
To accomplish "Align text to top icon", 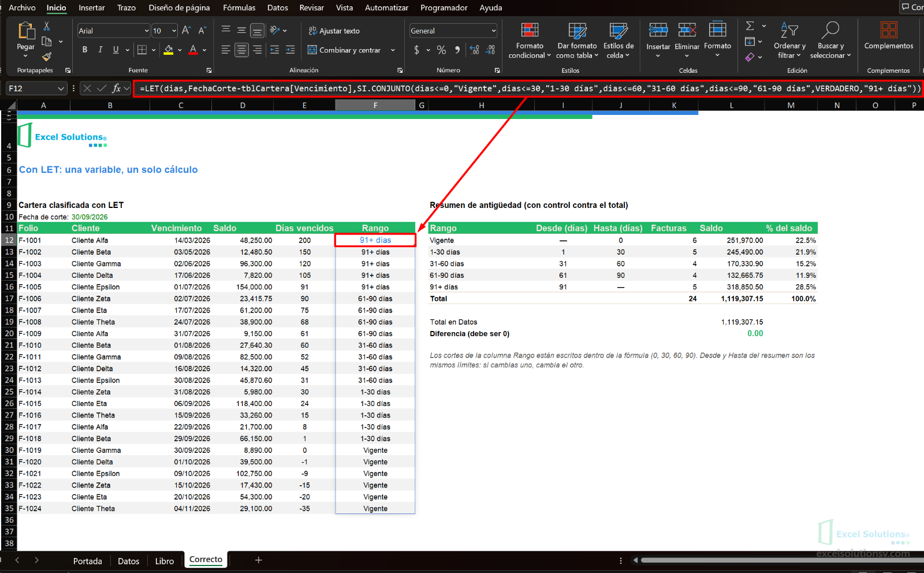I will [x=226, y=30].
